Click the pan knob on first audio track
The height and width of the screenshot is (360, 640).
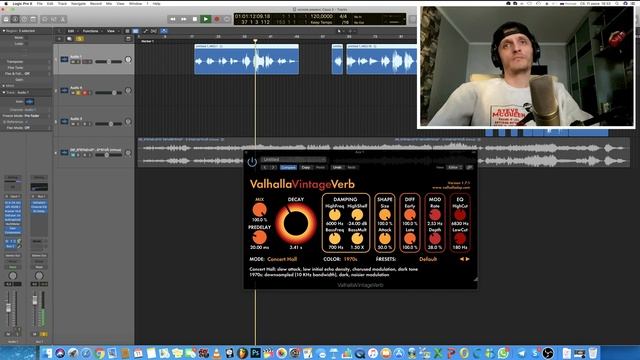pos(128,60)
